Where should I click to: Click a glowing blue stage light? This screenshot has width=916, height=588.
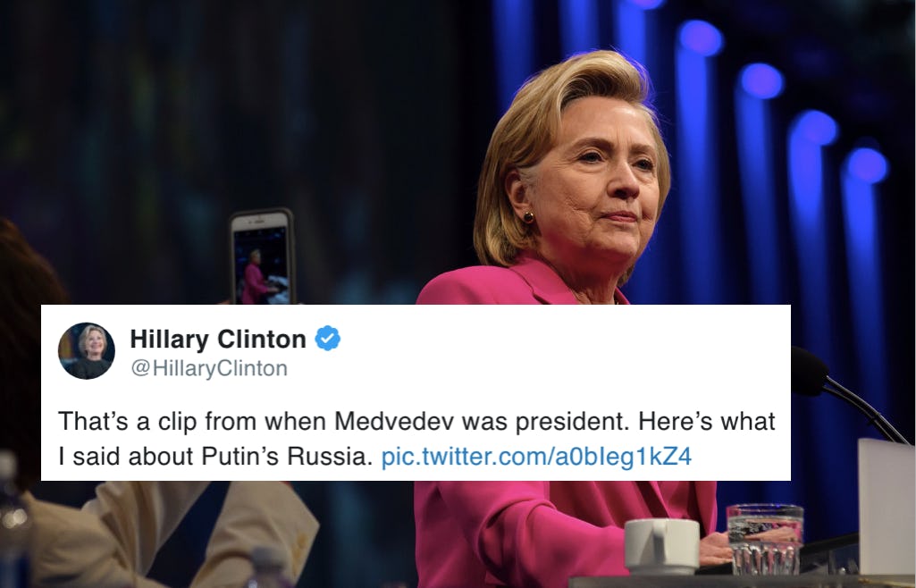pyautogui.click(x=761, y=80)
